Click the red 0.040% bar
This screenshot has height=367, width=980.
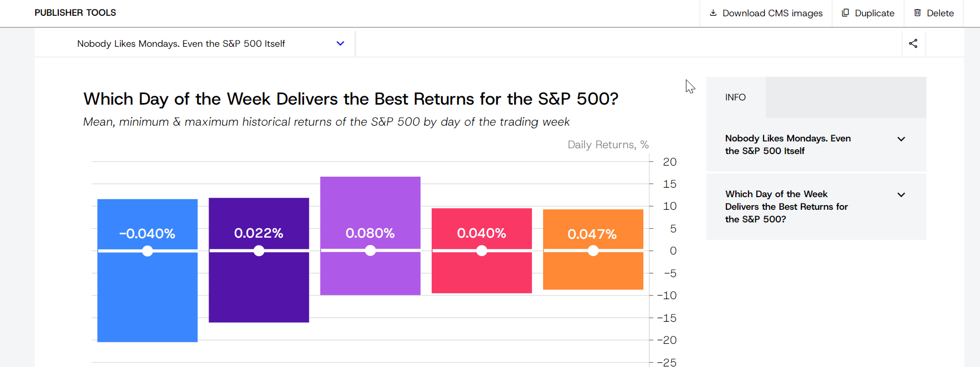pos(482,273)
